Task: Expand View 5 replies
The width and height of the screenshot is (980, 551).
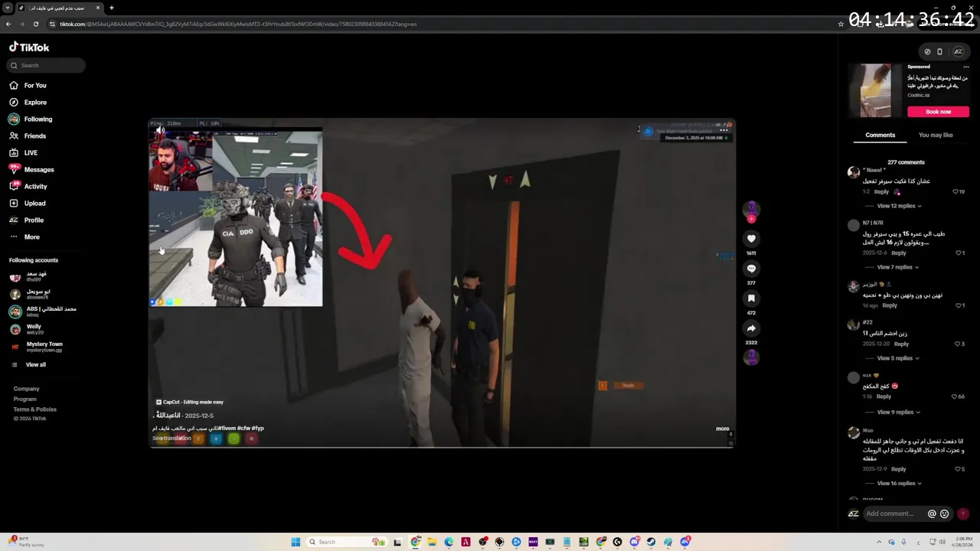Action: click(x=897, y=358)
